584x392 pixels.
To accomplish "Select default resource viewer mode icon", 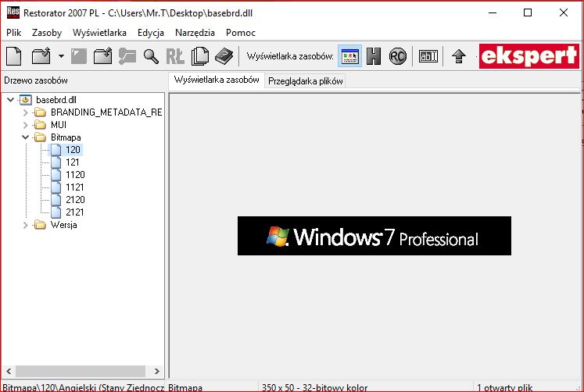I will [x=349, y=56].
